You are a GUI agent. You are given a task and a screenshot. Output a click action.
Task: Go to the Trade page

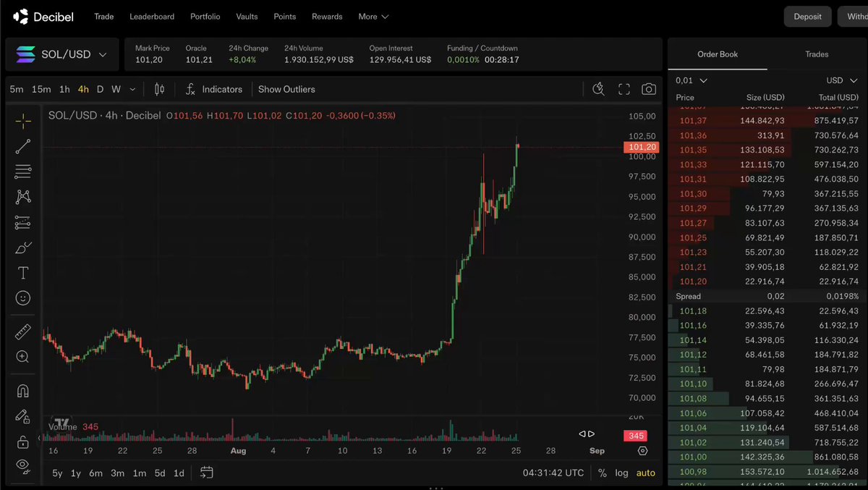pyautogui.click(x=104, y=16)
